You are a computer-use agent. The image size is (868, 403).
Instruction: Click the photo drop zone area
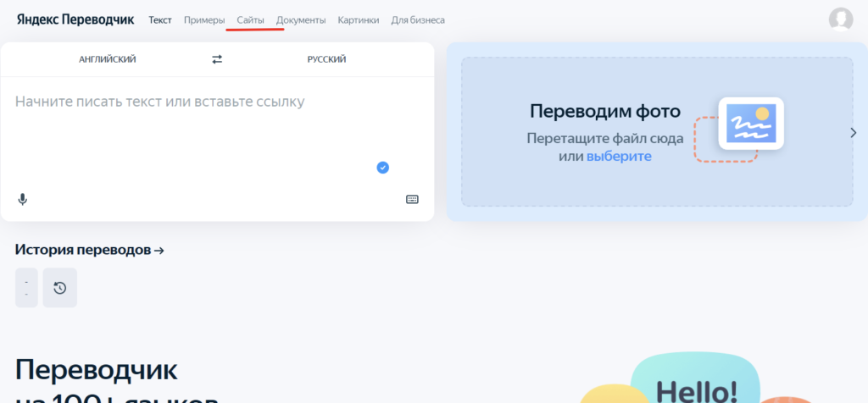[x=657, y=131]
